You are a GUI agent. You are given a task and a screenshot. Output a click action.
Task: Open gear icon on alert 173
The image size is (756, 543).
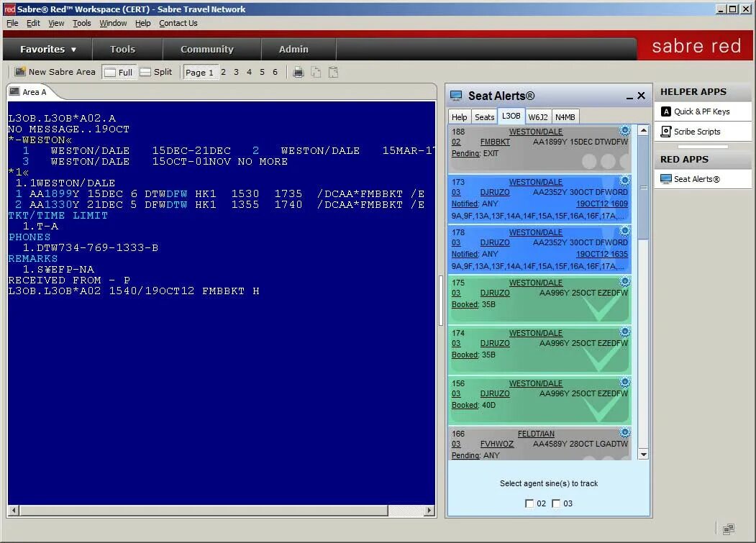pyautogui.click(x=625, y=181)
